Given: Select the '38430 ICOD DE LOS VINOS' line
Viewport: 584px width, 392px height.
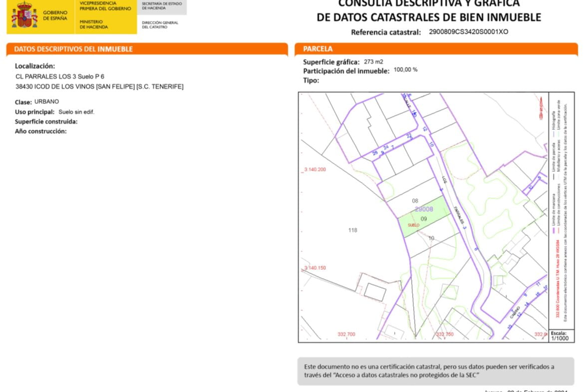Looking at the screenshot, I should pyautogui.click(x=99, y=86).
